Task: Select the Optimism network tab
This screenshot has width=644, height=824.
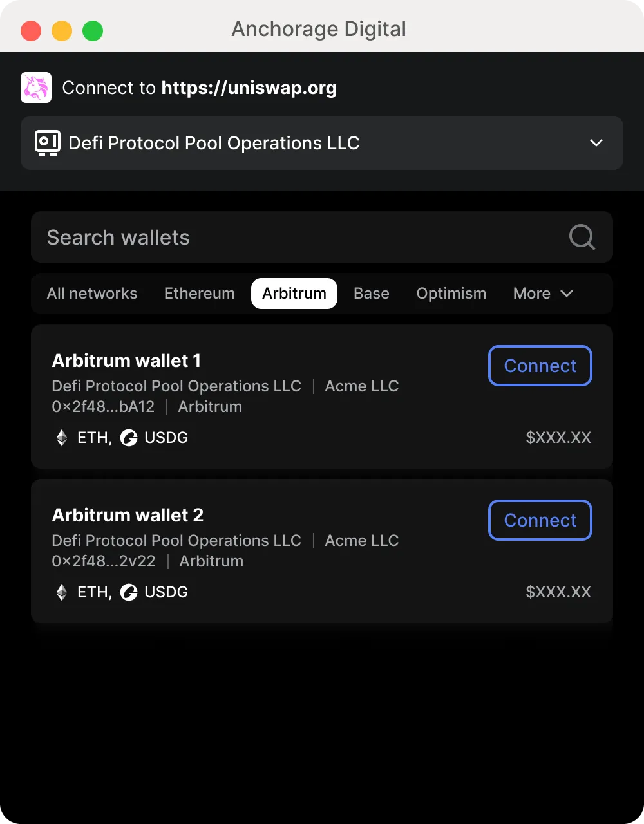Action: (451, 294)
